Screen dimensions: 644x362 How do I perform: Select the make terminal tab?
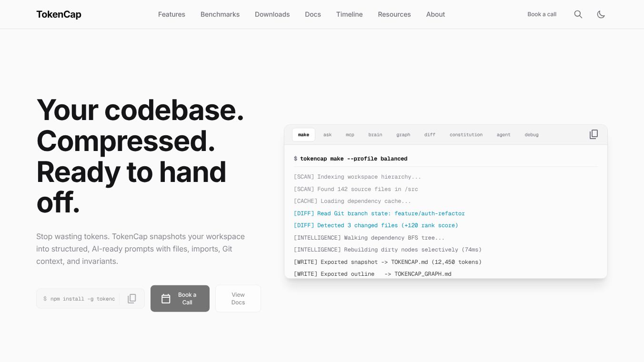(303, 135)
